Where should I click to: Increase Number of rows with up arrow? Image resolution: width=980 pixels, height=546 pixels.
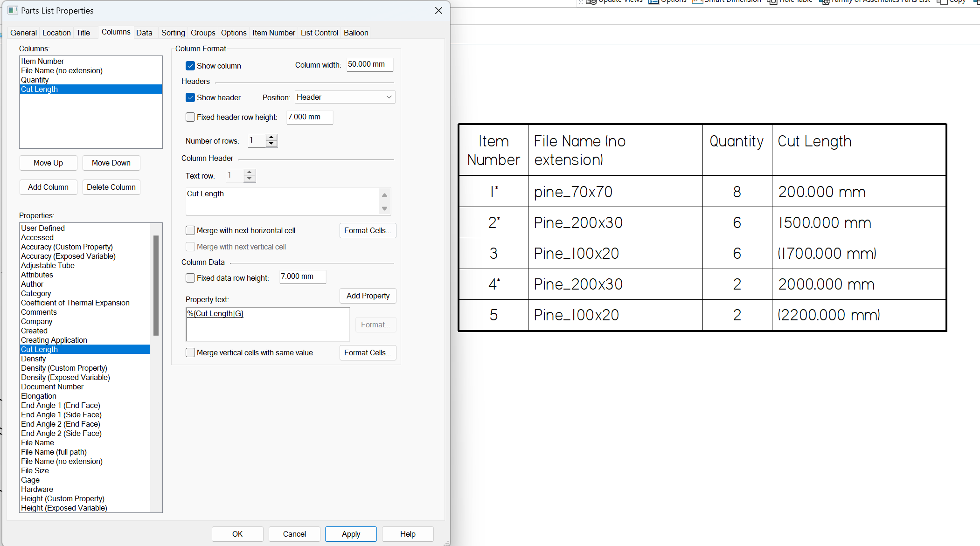pos(271,137)
